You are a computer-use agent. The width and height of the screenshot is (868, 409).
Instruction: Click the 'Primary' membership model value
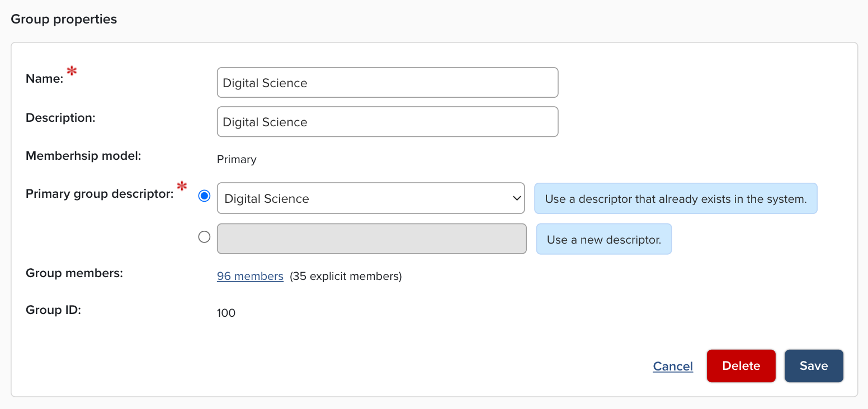[237, 160]
